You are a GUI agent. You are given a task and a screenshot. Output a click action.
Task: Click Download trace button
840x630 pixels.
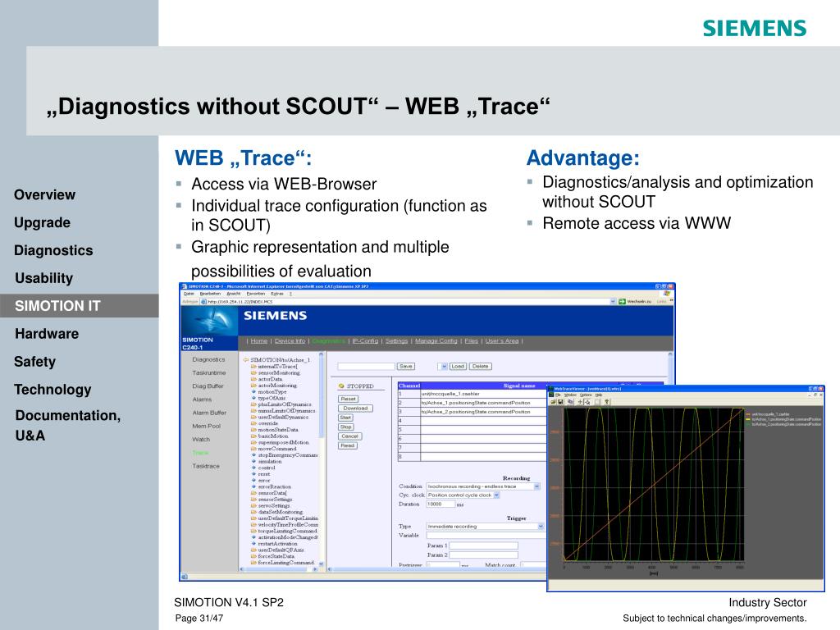(x=355, y=409)
